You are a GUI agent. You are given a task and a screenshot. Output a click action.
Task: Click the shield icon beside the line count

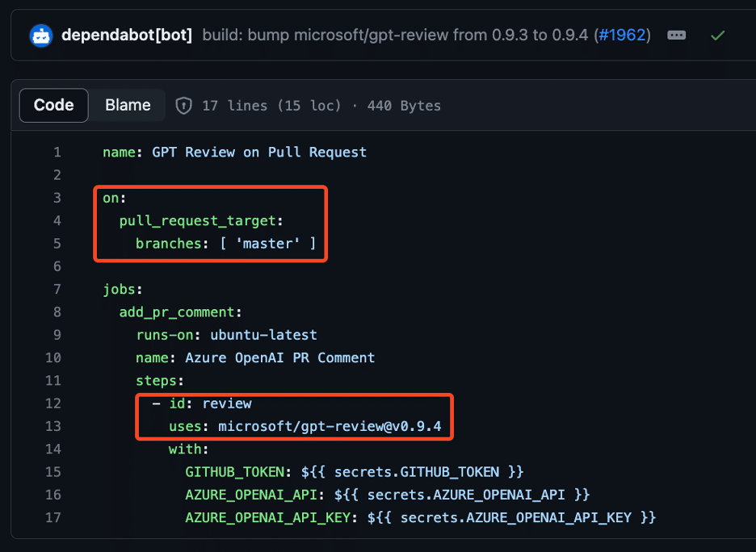coord(183,105)
